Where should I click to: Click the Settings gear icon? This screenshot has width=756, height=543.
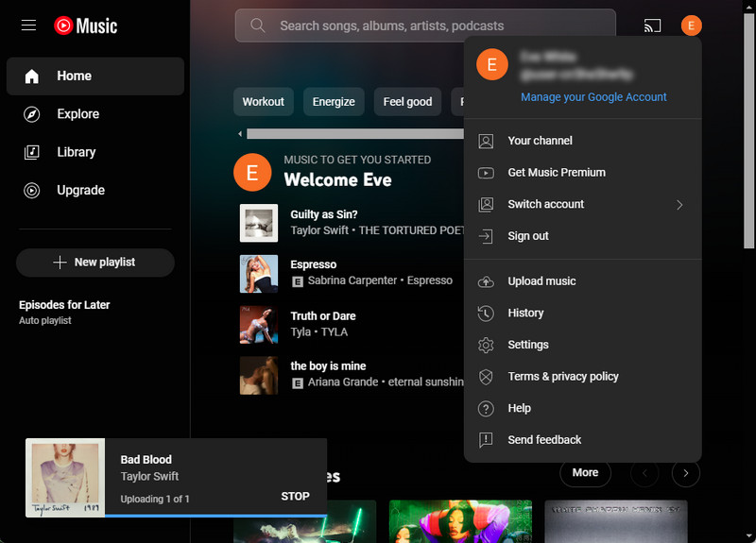(x=486, y=345)
